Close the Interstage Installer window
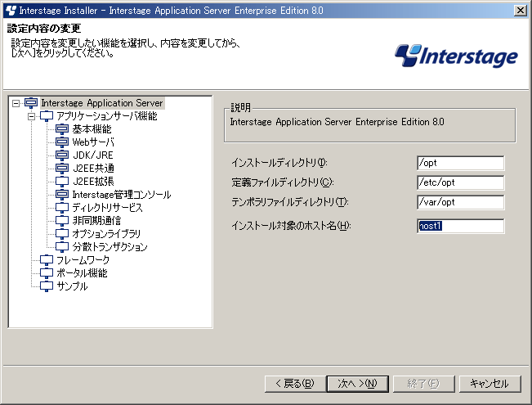Image resolution: width=532 pixels, height=405 pixels. (x=520, y=11)
